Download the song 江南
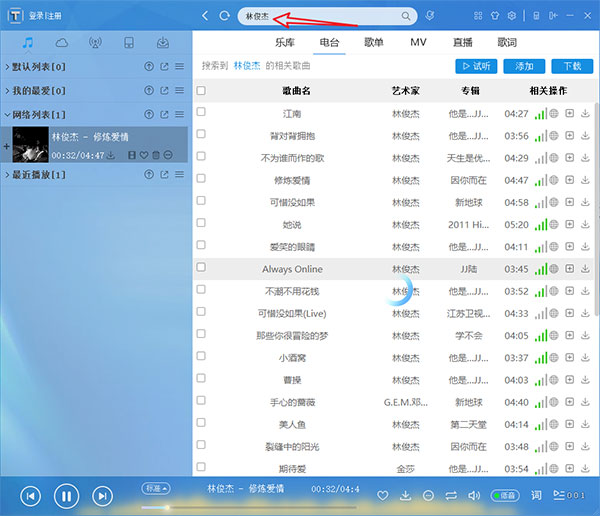This screenshot has height=516, width=600. pyautogui.click(x=585, y=113)
